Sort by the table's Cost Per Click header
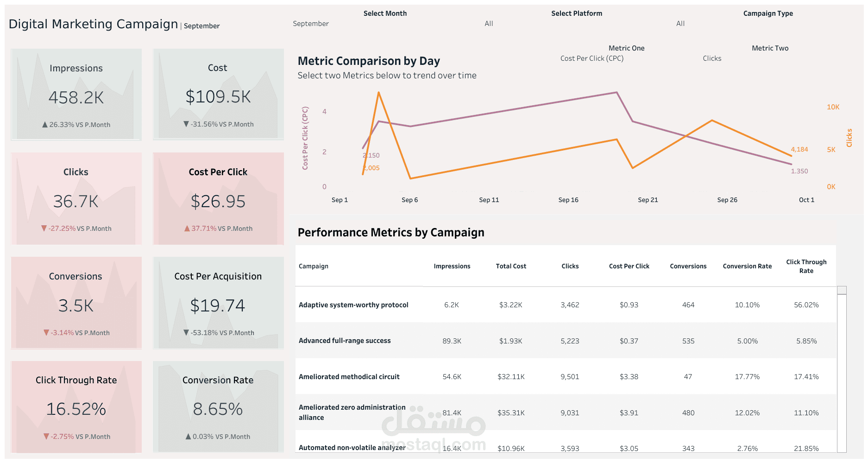 coord(629,266)
